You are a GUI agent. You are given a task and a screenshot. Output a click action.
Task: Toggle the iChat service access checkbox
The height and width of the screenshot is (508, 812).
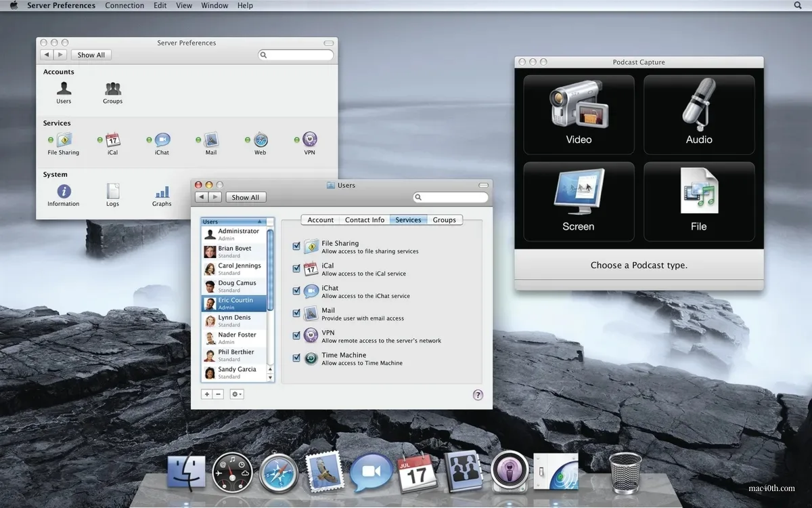click(x=296, y=289)
